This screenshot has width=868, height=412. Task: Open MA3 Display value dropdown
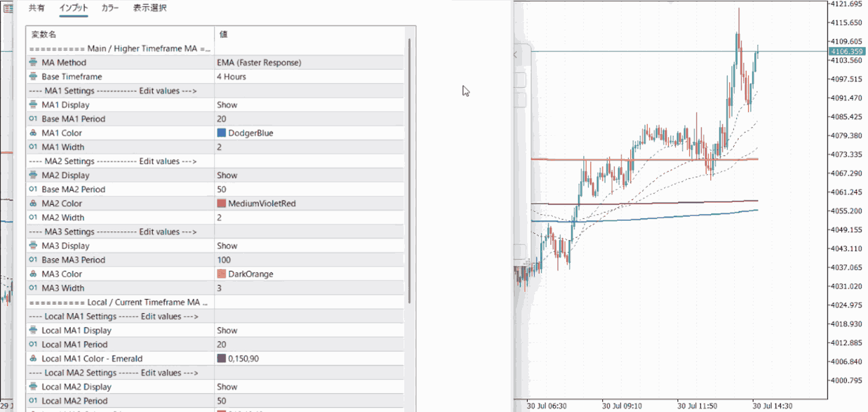pos(309,245)
